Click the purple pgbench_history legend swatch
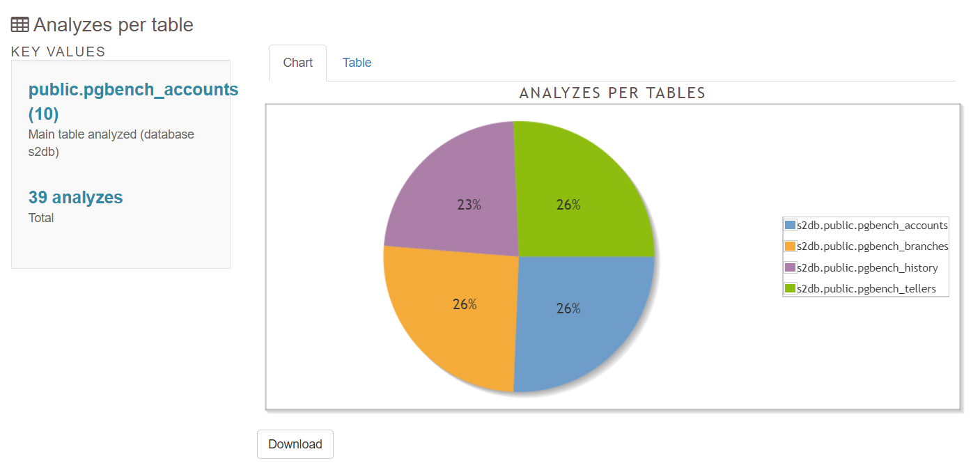Image resolution: width=980 pixels, height=470 pixels. click(x=790, y=267)
